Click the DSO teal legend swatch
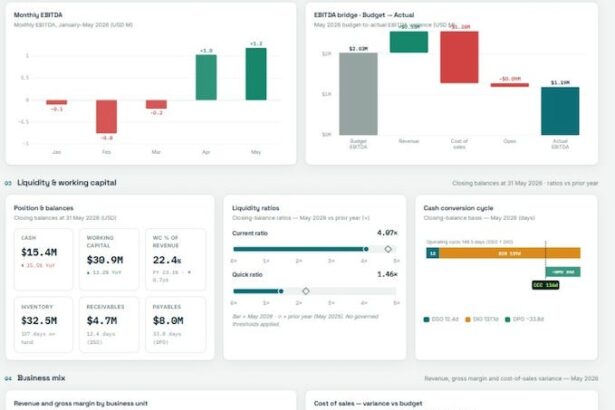This screenshot has width=615, height=410. pyautogui.click(x=426, y=319)
